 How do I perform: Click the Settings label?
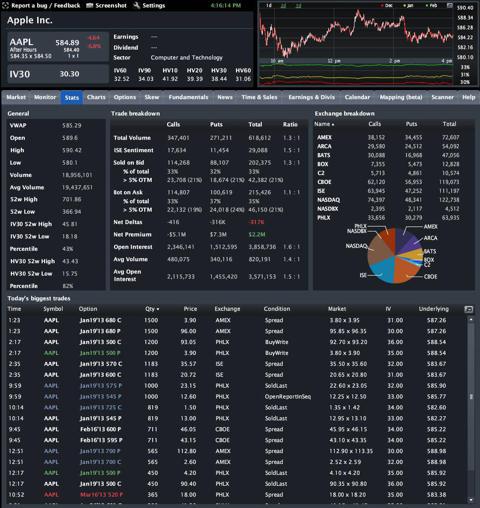[x=154, y=5]
